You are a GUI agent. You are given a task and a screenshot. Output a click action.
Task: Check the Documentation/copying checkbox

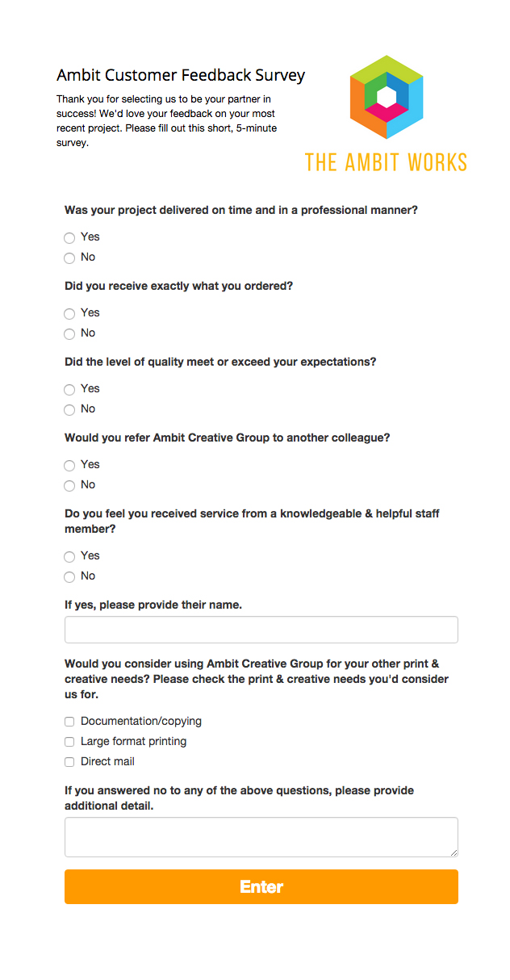(x=69, y=722)
